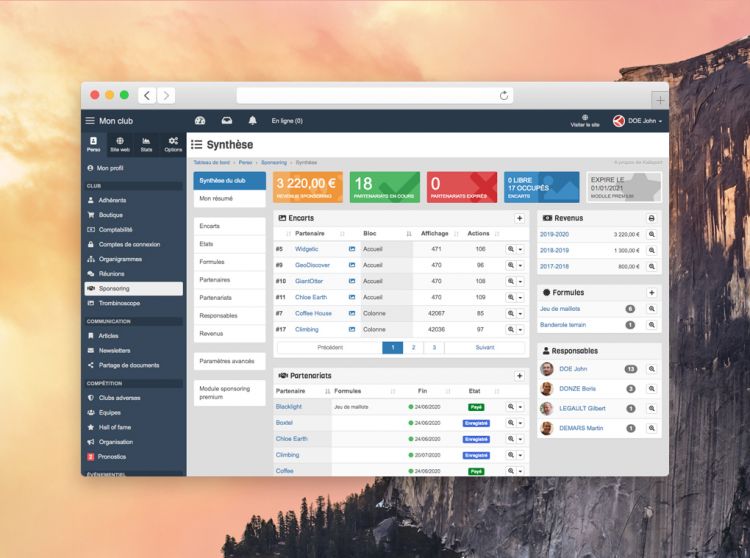This screenshot has width=750, height=558.
Task: Open the hamburger menu beside Mon club
Action: coord(90,121)
